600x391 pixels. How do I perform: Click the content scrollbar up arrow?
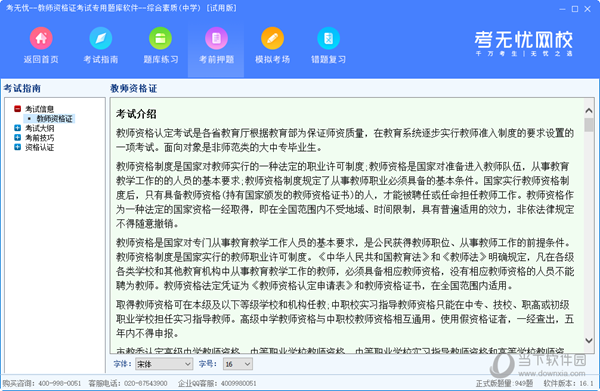click(x=589, y=111)
